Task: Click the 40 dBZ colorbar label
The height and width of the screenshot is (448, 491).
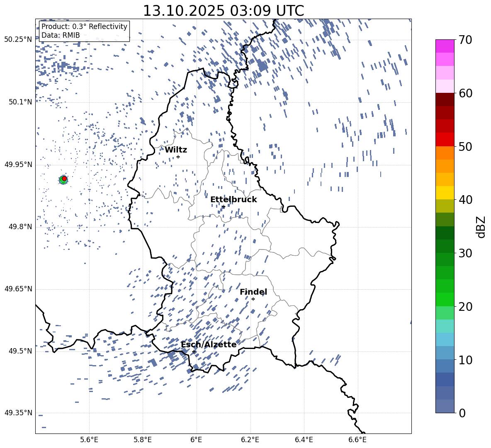Action: 465,200
